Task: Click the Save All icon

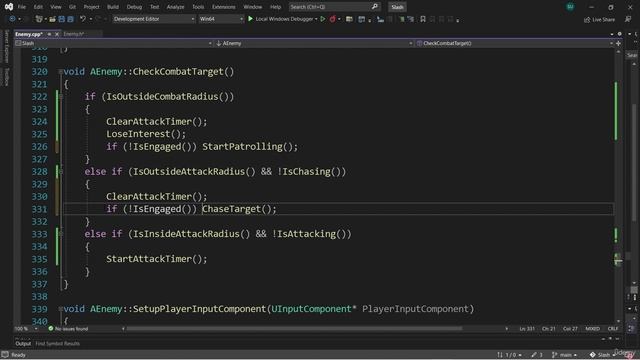Action: click(x=70, y=19)
